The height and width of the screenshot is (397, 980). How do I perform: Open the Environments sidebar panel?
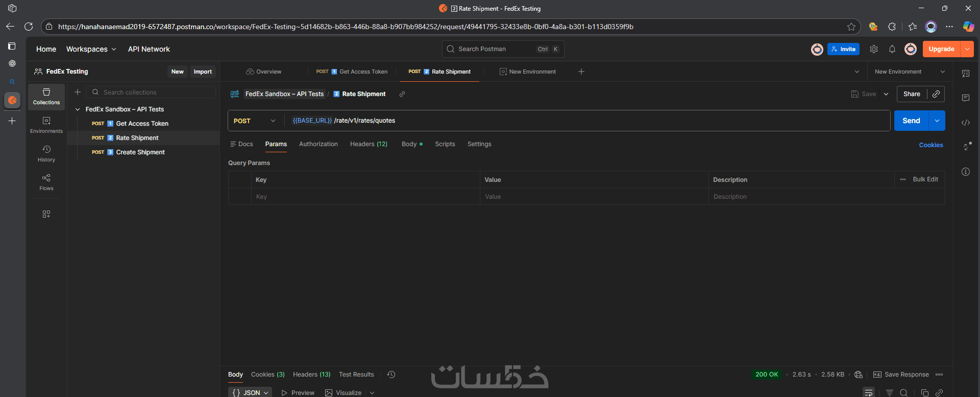(x=46, y=125)
